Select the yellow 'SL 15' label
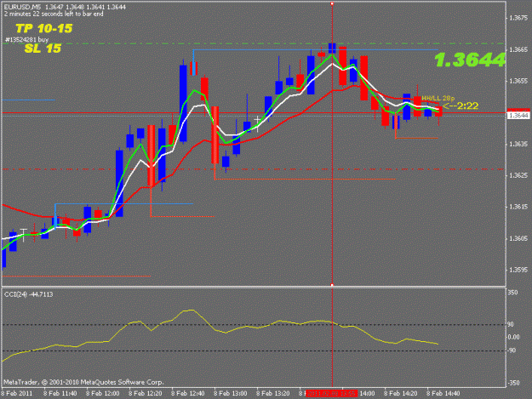This screenshot has height=399, width=532. pyautogui.click(x=43, y=48)
